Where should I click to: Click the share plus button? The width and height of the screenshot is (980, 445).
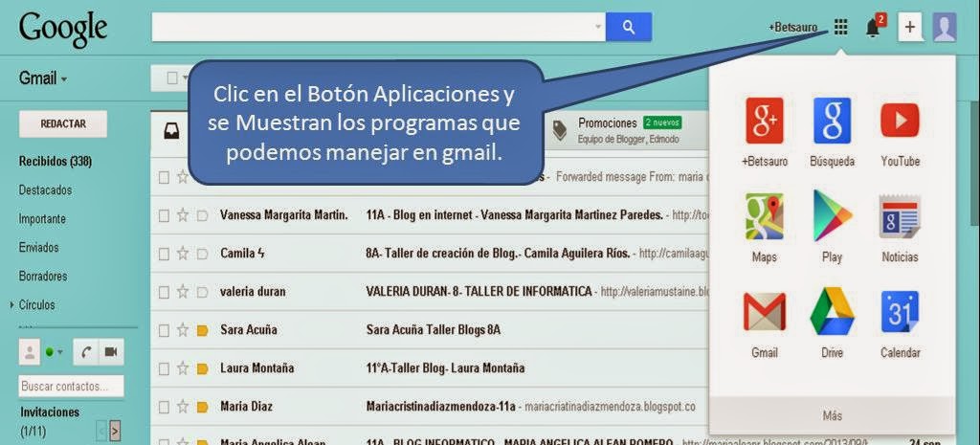click(910, 27)
